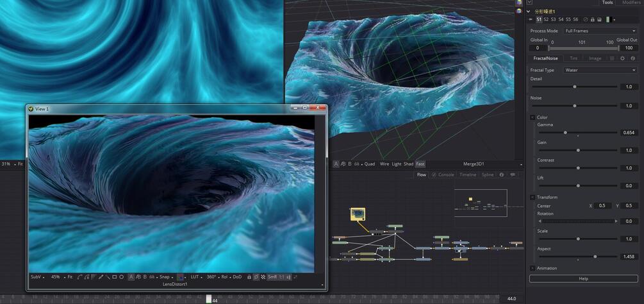644x304 pixels.
Task: Click the Contrast slider
Action: click(578, 168)
